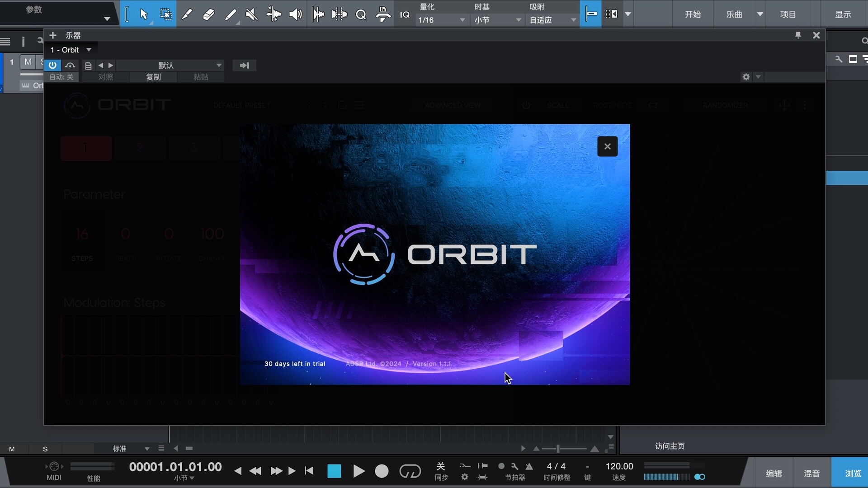Viewport: 868px width, 488px height.
Task: Open the timebase 小节 dropdown
Action: click(498, 20)
